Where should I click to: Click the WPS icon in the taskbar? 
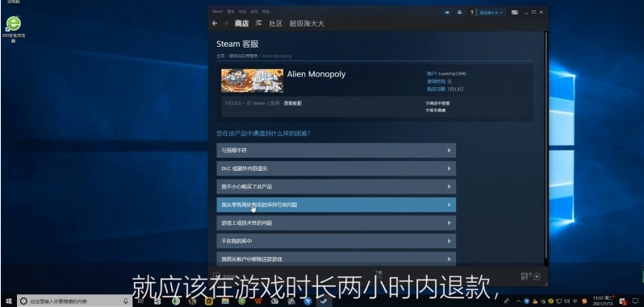tap(258, 301)
